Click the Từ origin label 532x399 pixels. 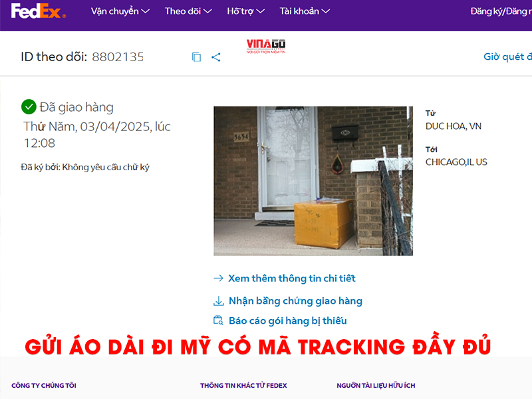[430, 113]
